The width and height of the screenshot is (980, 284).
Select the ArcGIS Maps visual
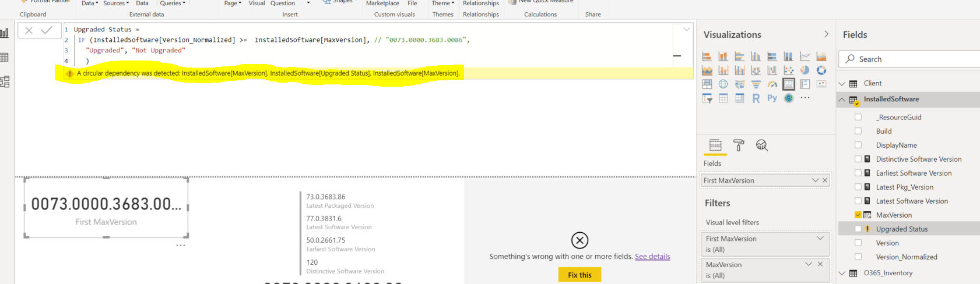(x=789, y=98)
